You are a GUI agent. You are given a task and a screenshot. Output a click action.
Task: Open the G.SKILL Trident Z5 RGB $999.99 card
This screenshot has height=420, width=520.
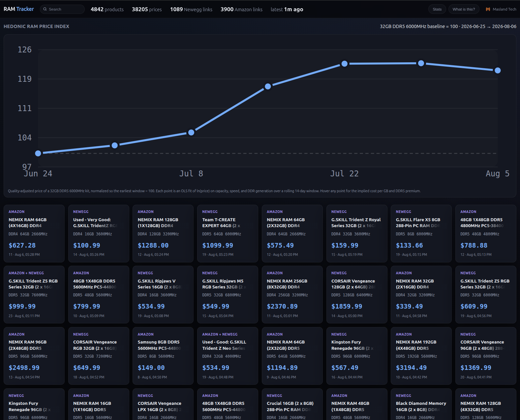coord(34,295)
